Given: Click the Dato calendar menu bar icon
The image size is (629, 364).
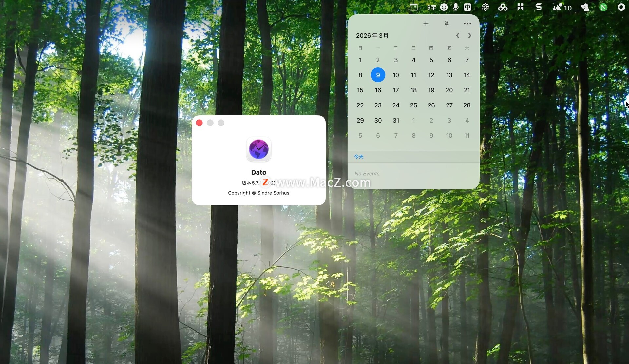Looking at the screenshot, I should pos(413,7).
